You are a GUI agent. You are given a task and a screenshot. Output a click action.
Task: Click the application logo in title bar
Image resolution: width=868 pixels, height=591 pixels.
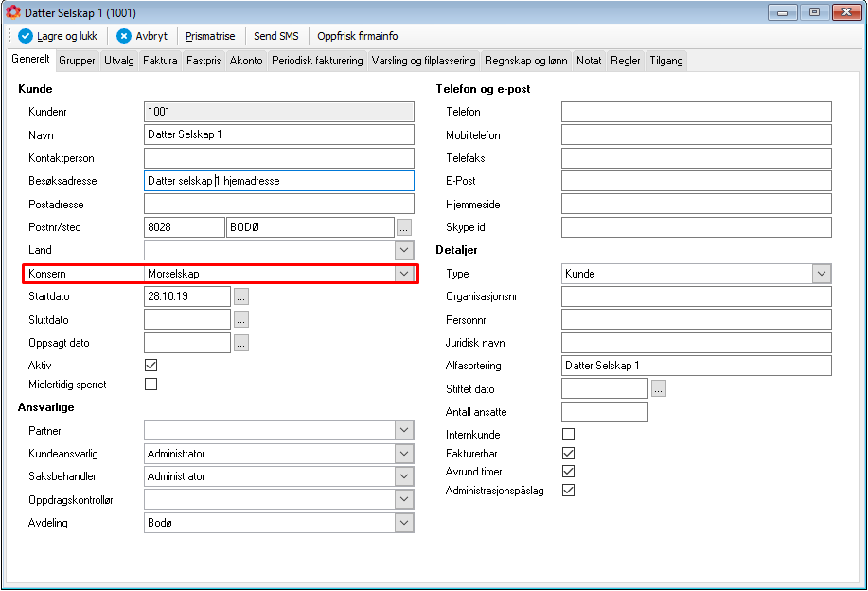(x=12, y=12)
